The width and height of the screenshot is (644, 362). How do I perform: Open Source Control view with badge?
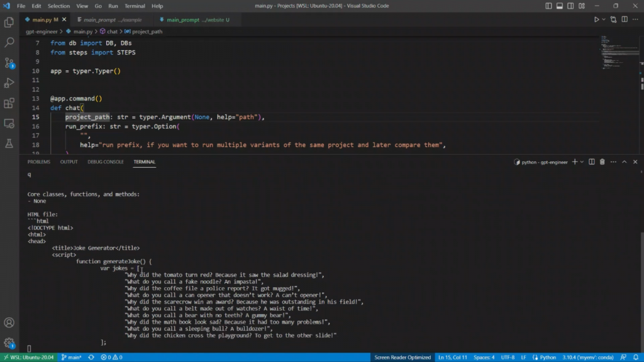[x=9, y=63]
